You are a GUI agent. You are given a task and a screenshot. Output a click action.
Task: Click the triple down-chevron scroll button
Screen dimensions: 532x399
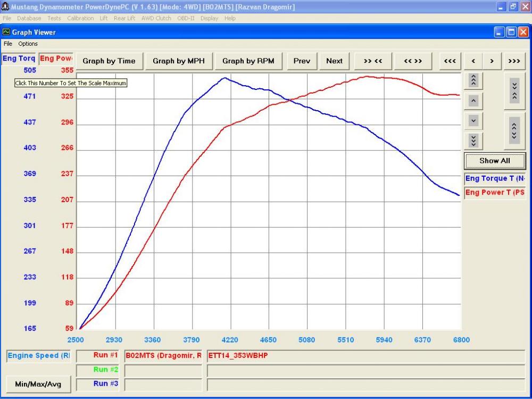[x=473, y=140]
